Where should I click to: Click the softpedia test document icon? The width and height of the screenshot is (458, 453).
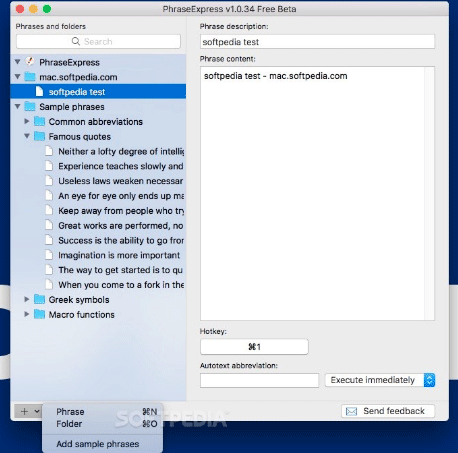point(39,91)
